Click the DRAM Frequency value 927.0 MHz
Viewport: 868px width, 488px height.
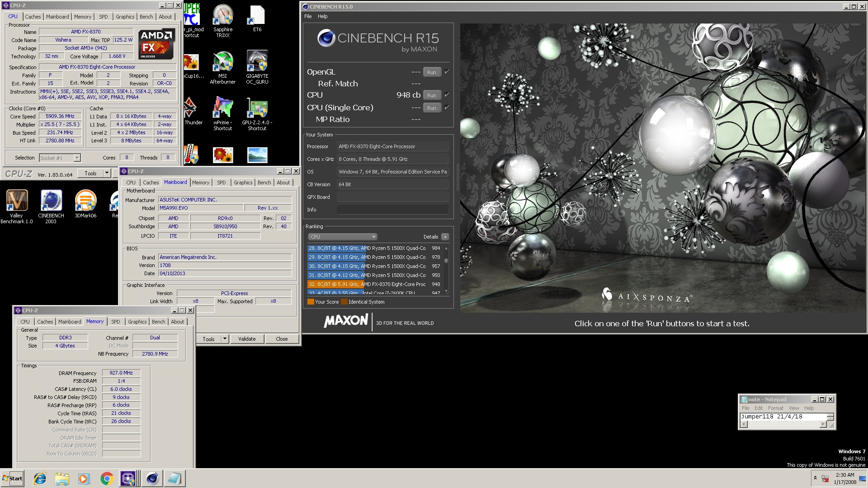121,373
